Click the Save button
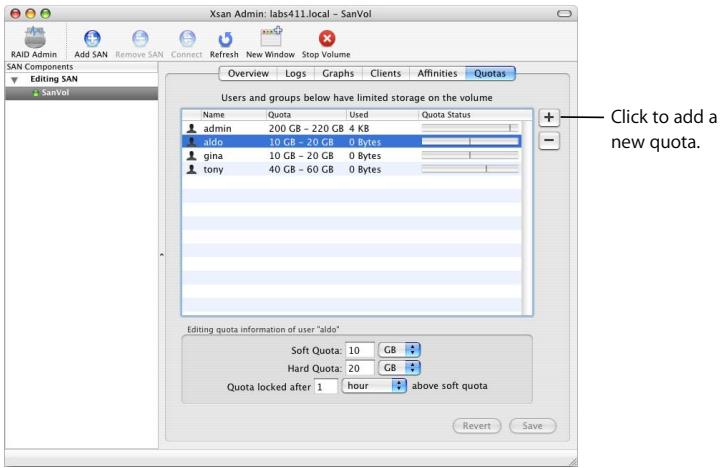The image size is (723, 468). [533, 426]
